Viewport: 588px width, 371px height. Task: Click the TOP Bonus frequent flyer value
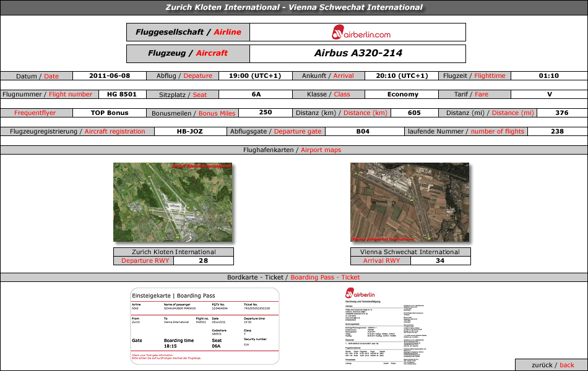tap(110, 113)
